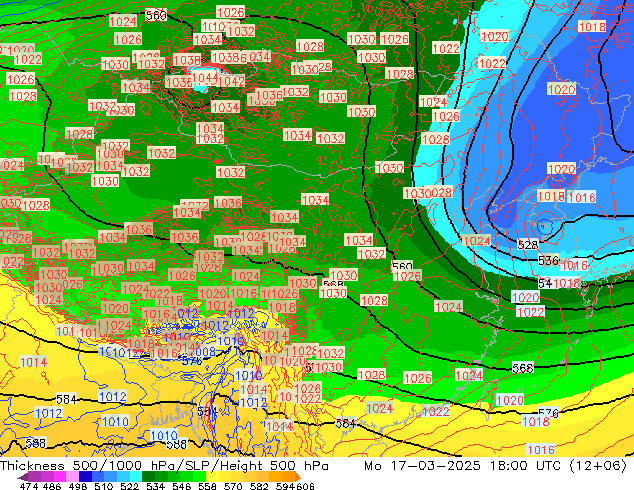
Task: Click the legend value 606
Action: [305, 486]
